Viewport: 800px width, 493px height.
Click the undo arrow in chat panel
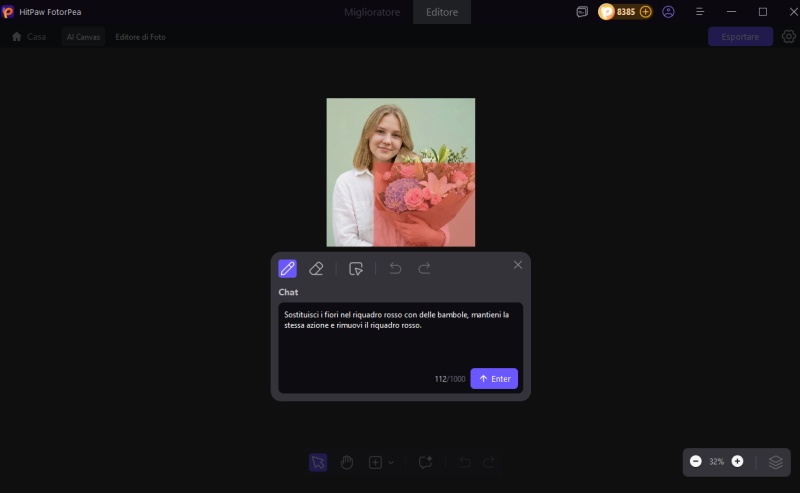tap(395, 268)
